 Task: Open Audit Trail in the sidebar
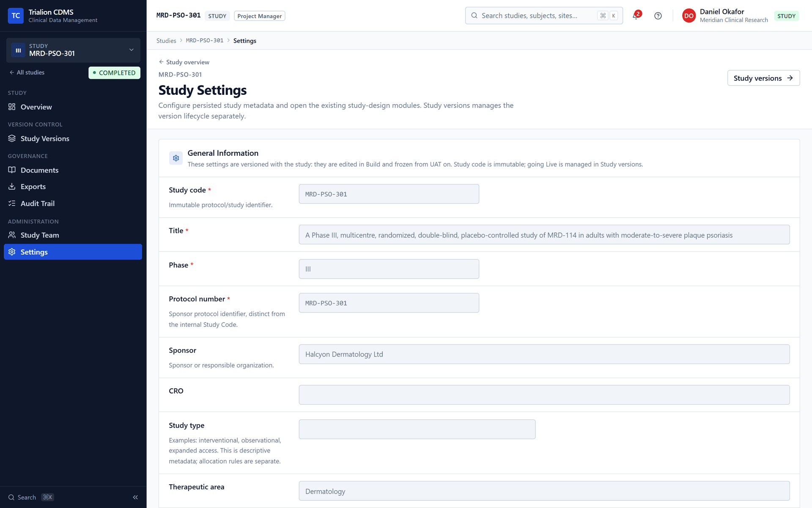tap(73, 204)
